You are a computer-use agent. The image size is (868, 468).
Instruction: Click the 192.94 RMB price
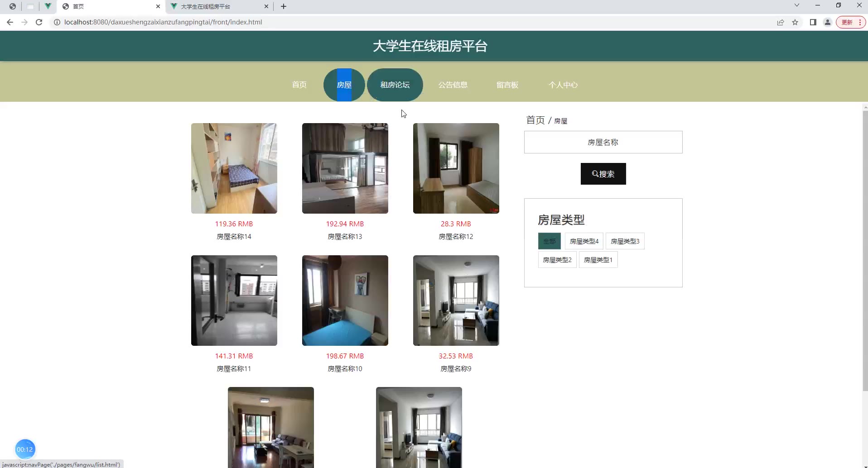point(345,224)
